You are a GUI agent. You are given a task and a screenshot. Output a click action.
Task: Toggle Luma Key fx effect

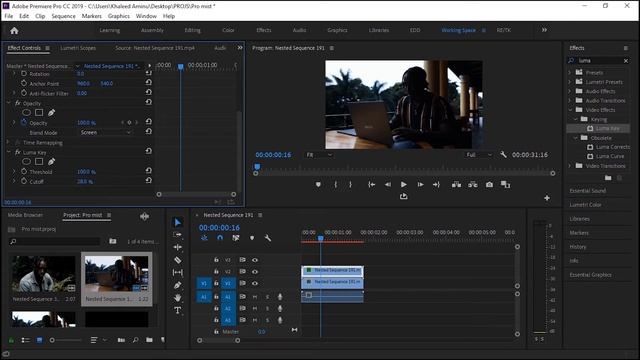coord(18,152)
